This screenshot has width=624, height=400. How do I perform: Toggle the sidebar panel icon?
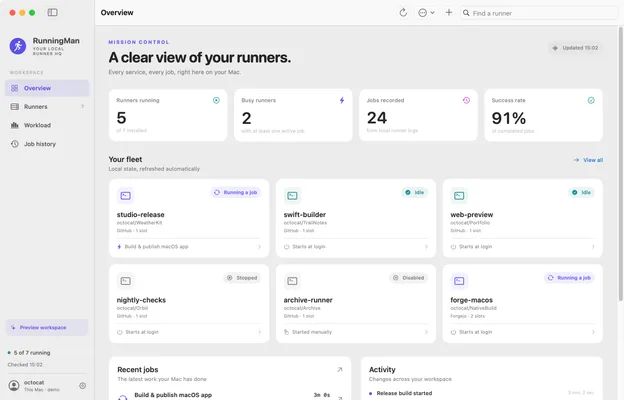(x=53, y=12)
